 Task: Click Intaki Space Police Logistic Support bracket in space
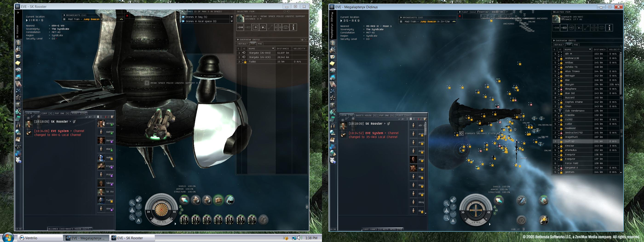pos(147,83)
